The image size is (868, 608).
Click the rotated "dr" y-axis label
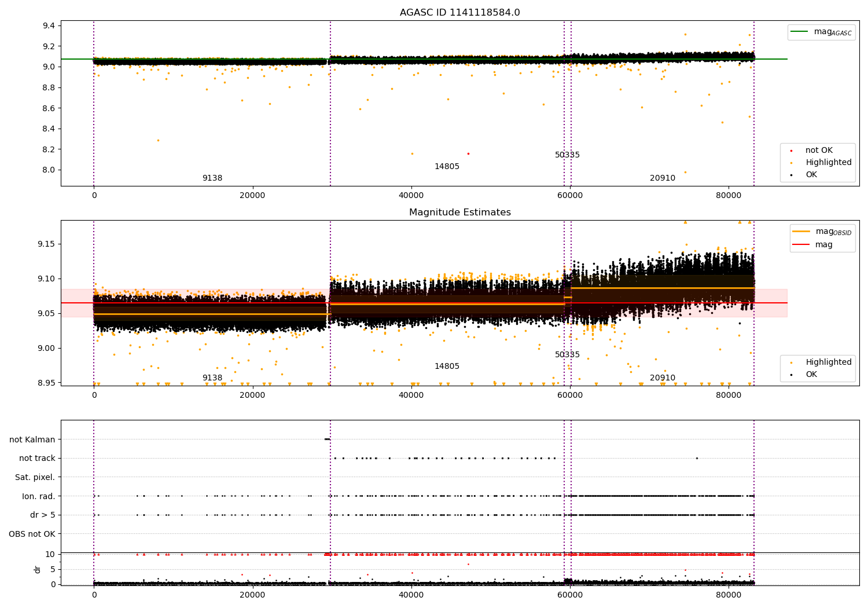point(38,569)
